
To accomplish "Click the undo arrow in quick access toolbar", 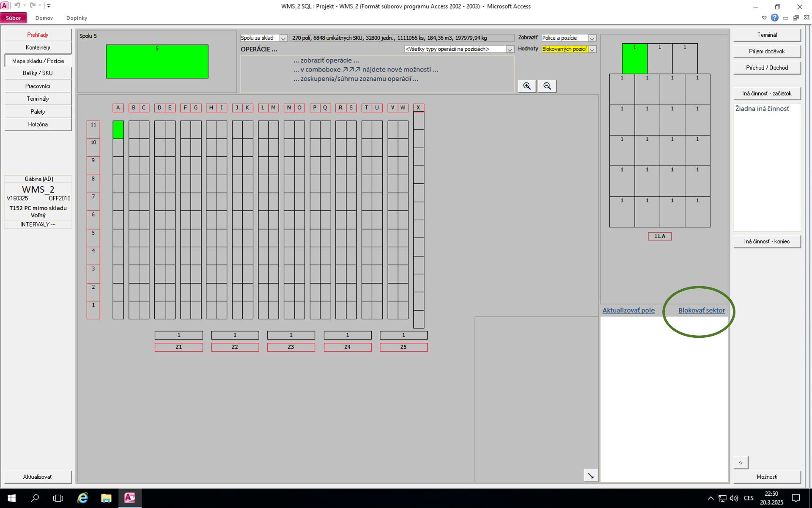I will point(17,6).
